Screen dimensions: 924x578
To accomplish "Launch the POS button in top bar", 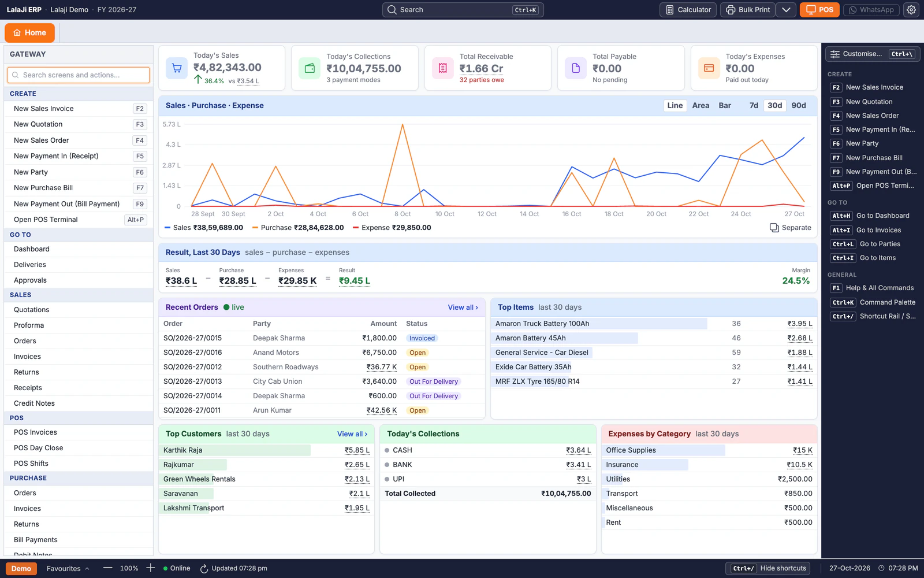I will tap(819, 10).
